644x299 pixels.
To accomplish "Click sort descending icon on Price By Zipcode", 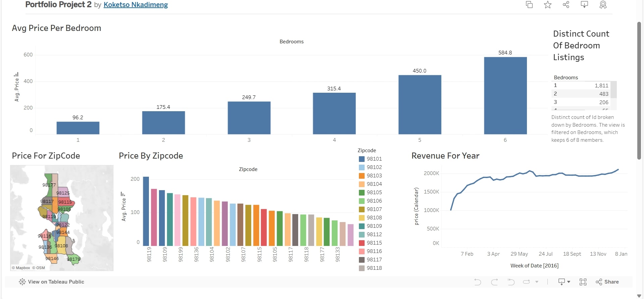I will 123,194.
